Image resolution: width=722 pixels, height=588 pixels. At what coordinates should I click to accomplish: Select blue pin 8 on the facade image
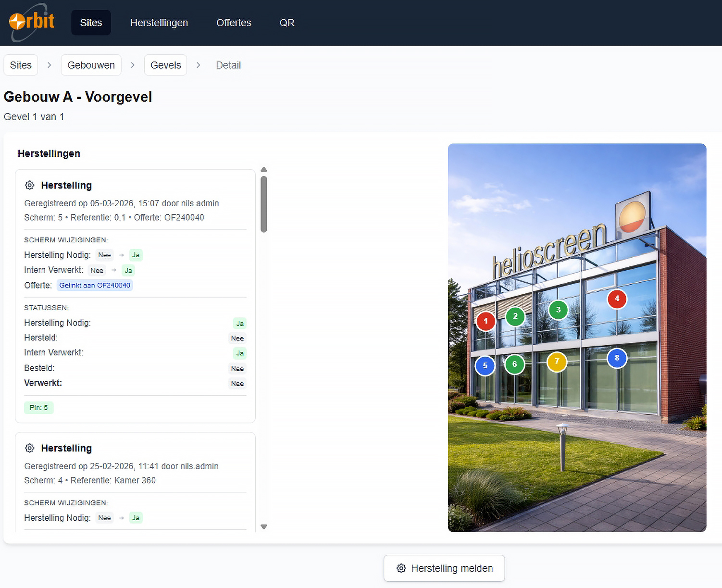pyautogui.click(x=617, y=358)
